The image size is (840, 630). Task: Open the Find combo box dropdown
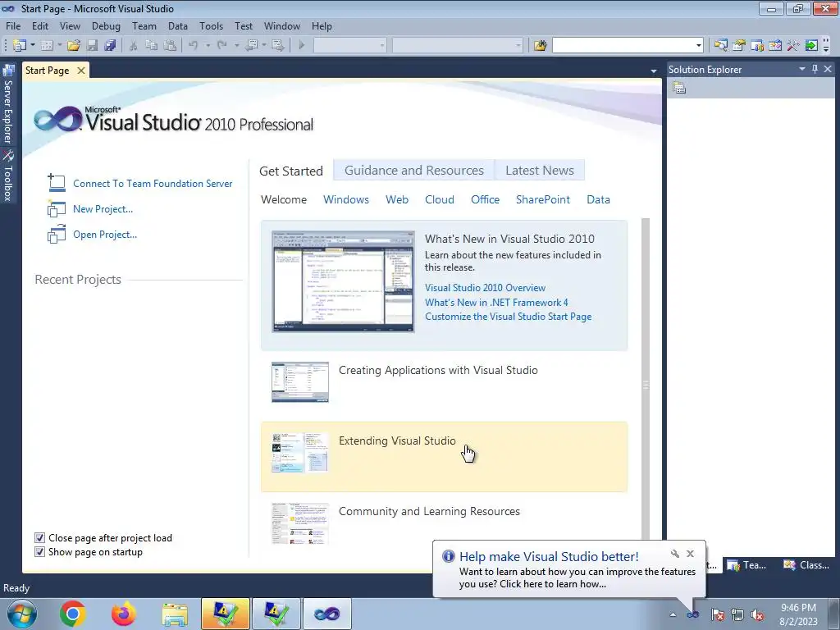699,46
